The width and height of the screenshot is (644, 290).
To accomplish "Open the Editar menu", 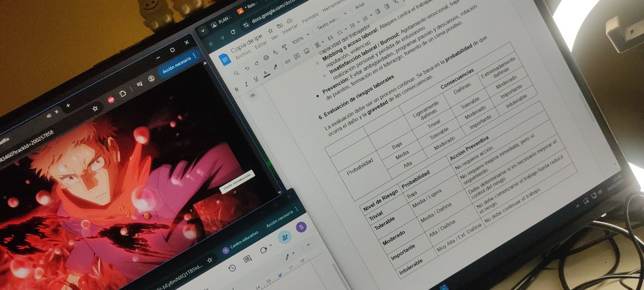I will 261,45.
